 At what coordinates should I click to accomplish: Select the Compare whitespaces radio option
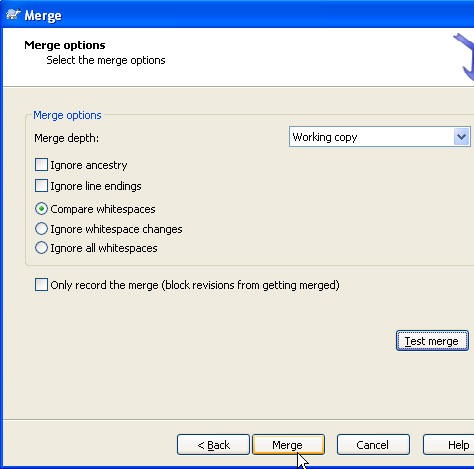click(41, 209)
